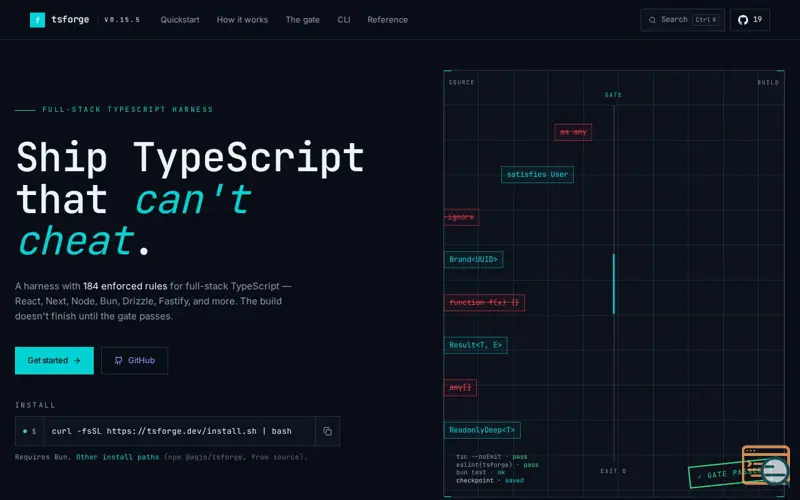800x500 pixels.
Task: Click the "satisfies User" tag
Action: click(537, 174)
